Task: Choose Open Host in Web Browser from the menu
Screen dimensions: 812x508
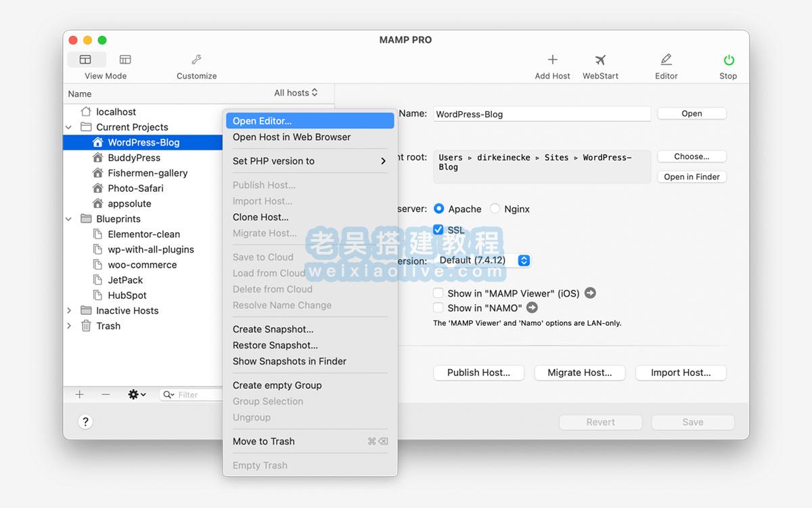Action: [x=292, y=137]
